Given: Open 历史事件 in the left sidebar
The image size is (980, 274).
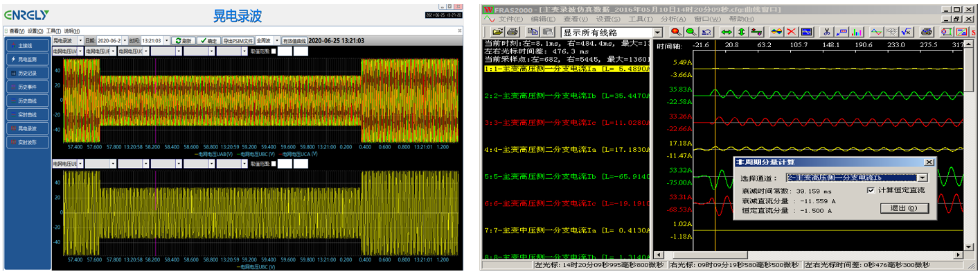Looking at the screenshot, I should [27, 87].
